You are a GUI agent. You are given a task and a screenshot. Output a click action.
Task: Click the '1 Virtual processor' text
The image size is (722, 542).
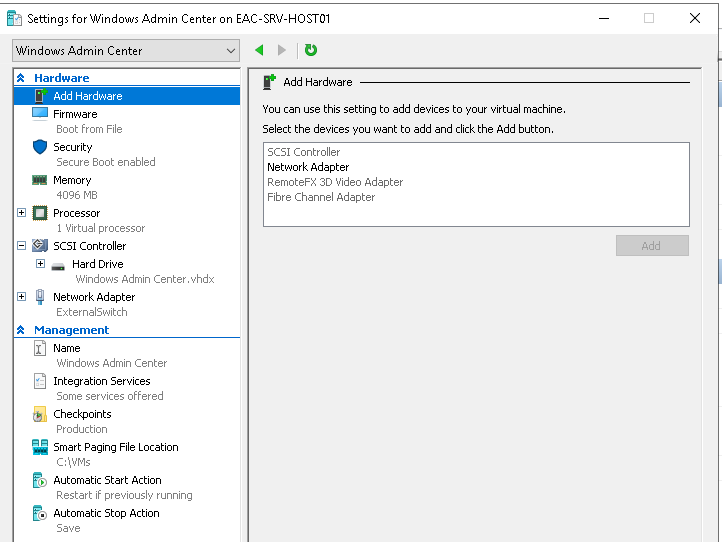[x=100, y=228]
